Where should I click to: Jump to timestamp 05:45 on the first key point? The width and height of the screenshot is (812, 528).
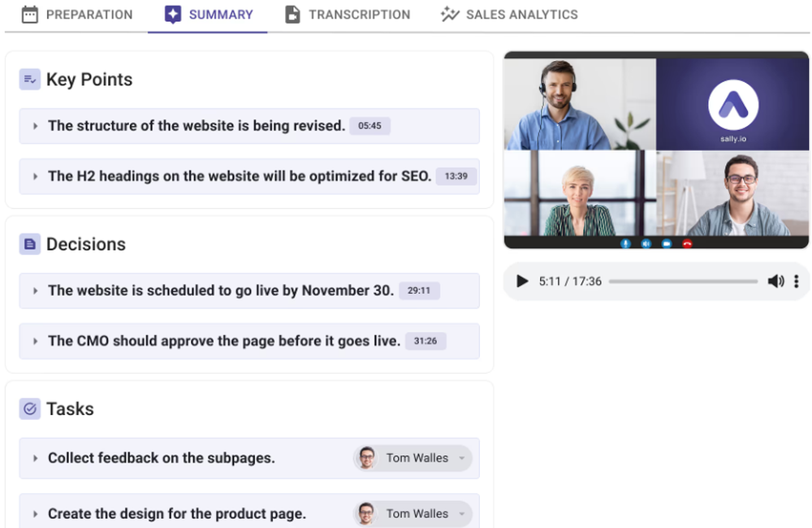click(369, 126)
